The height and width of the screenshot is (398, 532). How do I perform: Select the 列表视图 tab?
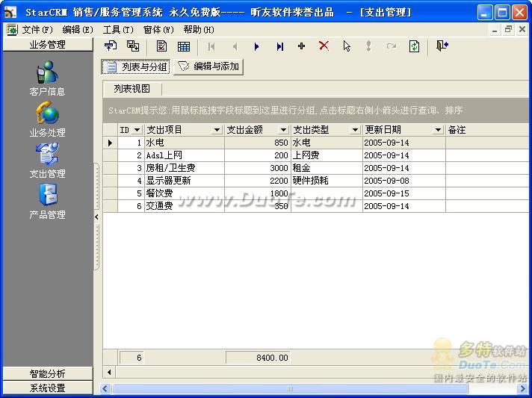click(132, 89)
